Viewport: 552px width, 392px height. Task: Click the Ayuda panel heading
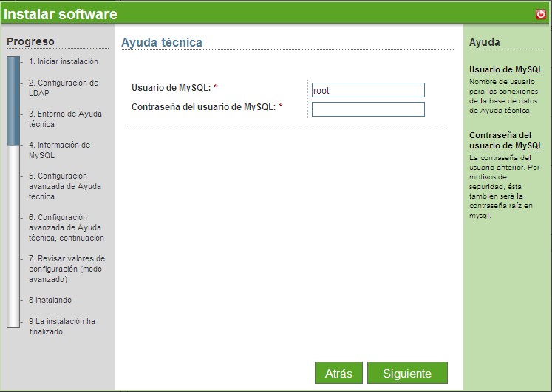pos(485,42)
